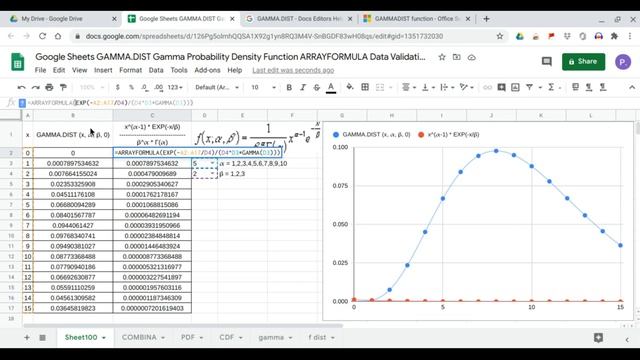
Task: Format as currency
Action: [118, 87]
